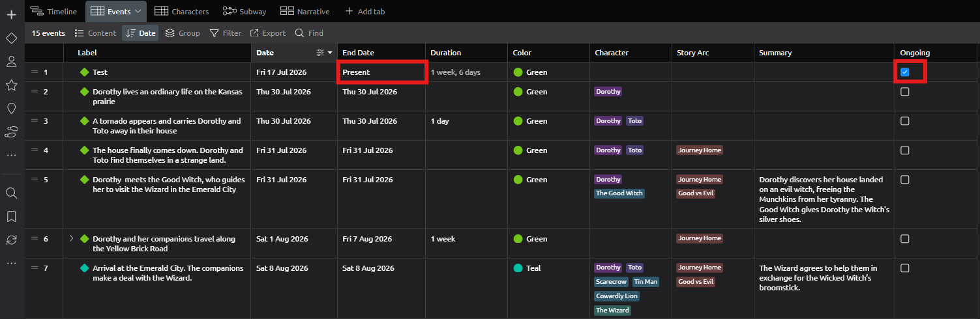Click the Cowardly Lion character tag
Screen dimensions: 980x319
pos(617,296)
